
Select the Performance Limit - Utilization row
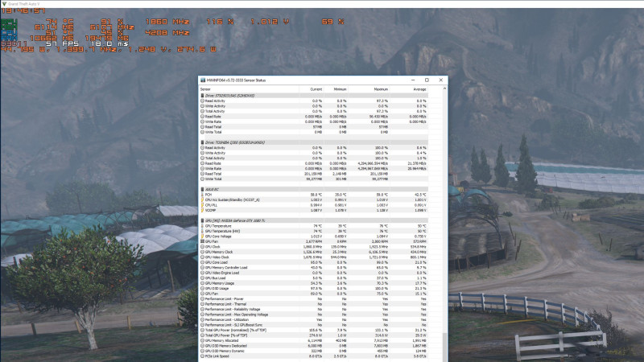(x=313, y=319)
